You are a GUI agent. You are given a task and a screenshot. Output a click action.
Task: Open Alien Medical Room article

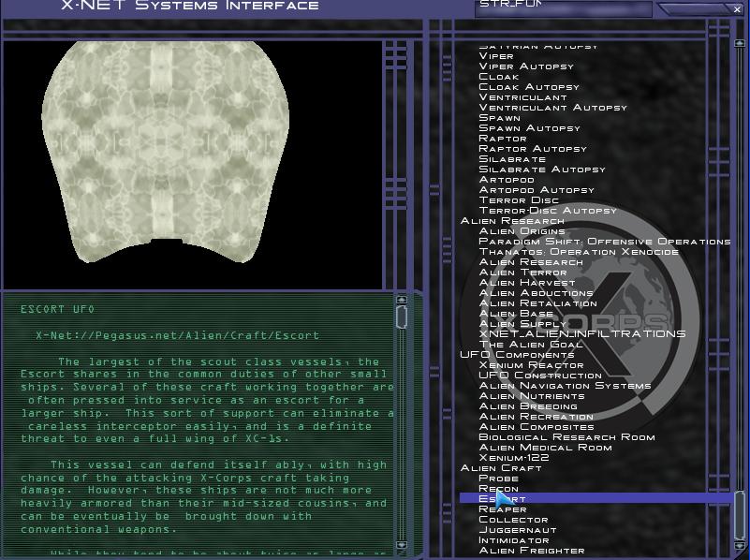pos(545,448)
